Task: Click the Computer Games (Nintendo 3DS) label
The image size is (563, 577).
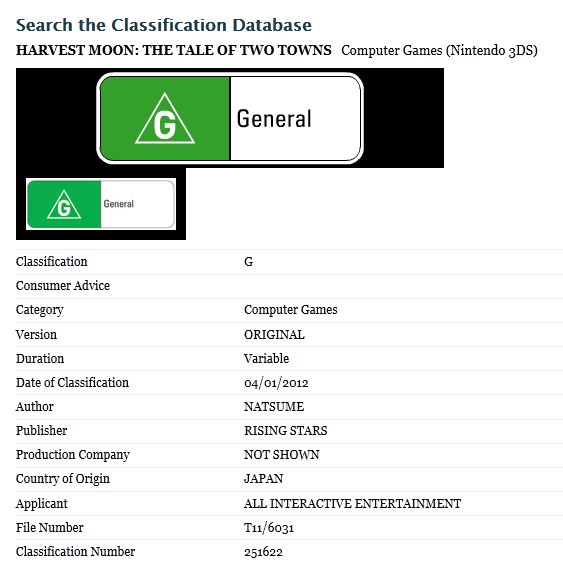Action: click(x=439, y=51)
